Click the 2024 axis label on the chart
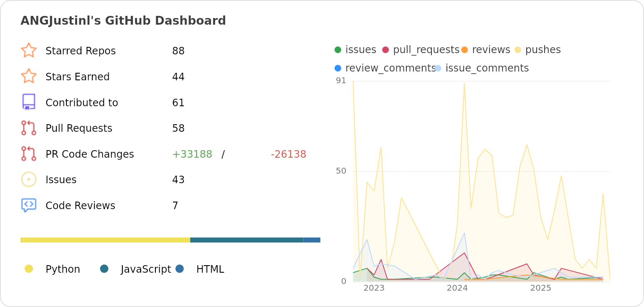Viewport: 644px width, 307px height. pos(458,288)
